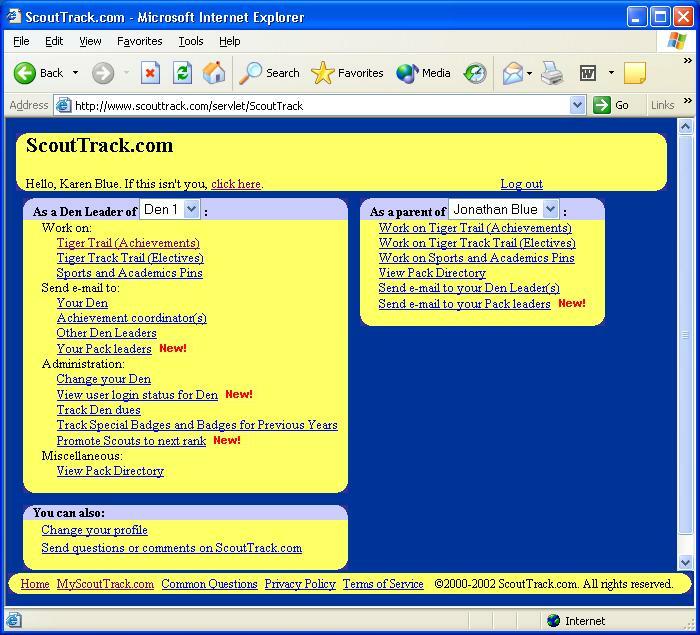Click the 'click here' link
700x635 pixels.
point(236,184)
